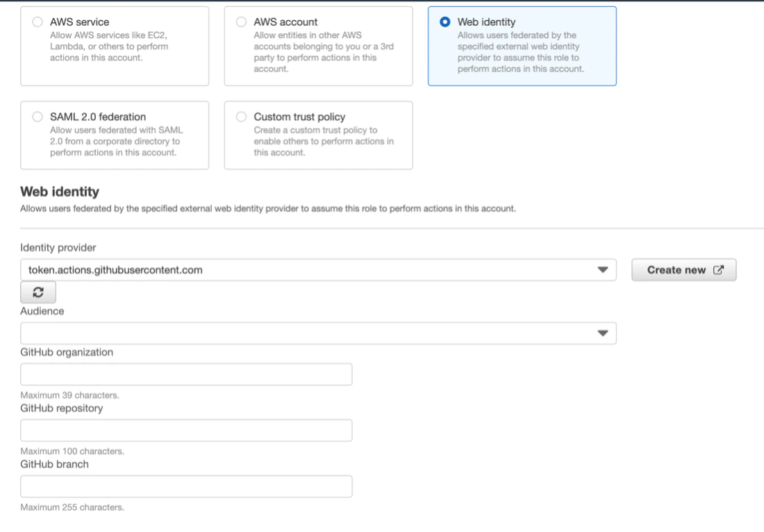764x532 pixels.
Task: Click the 'GitHub organization' label
Action: pos(67,352)
